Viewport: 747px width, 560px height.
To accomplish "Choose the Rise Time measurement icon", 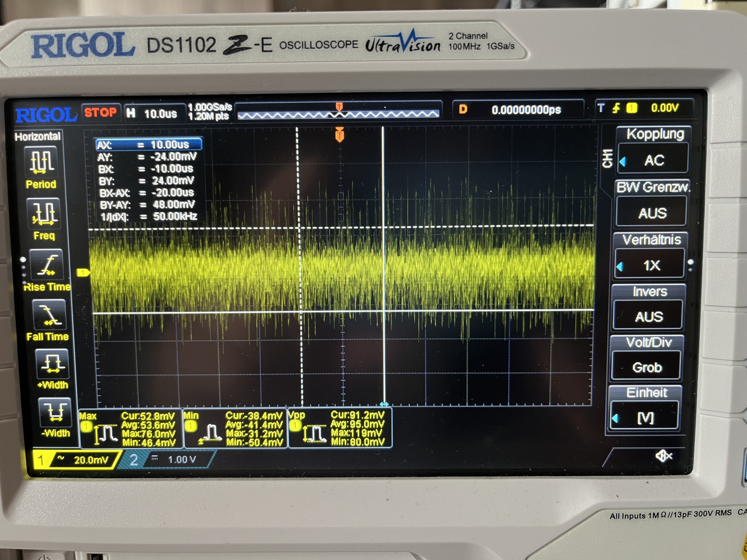I will point(46,264).
